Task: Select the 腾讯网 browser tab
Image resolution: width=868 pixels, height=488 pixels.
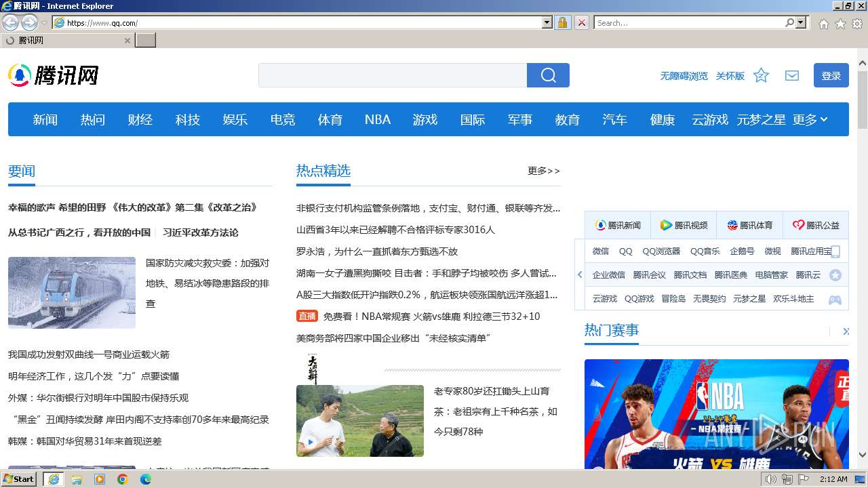Action: click(x=66, y=41)
